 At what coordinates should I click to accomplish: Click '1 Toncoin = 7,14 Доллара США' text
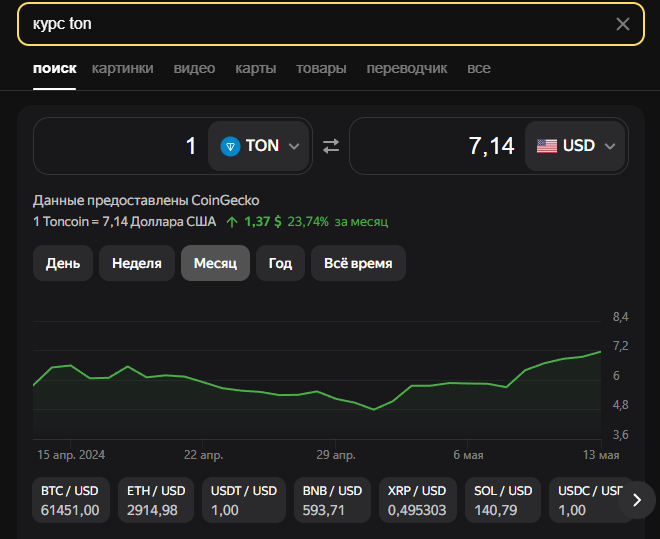(125, 221)
